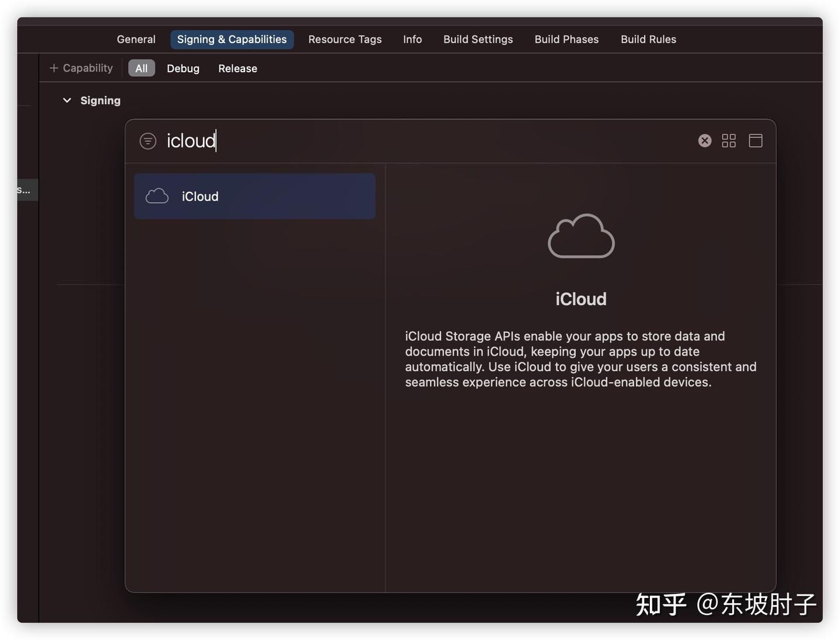Click the plus icon next to Capability
This screenshot has width=840, height=640.
52,68
